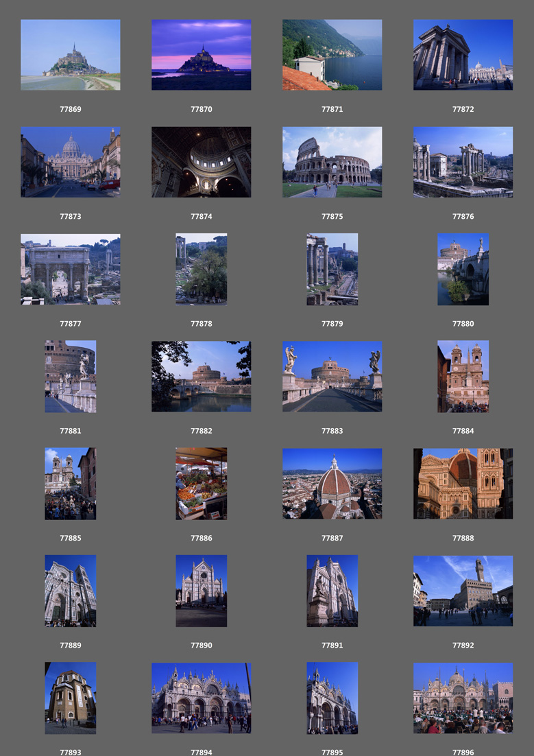The height and width of the screenshot is (756, 534).
Task: Click the caption text "77875"
Action: pos(332,217)
